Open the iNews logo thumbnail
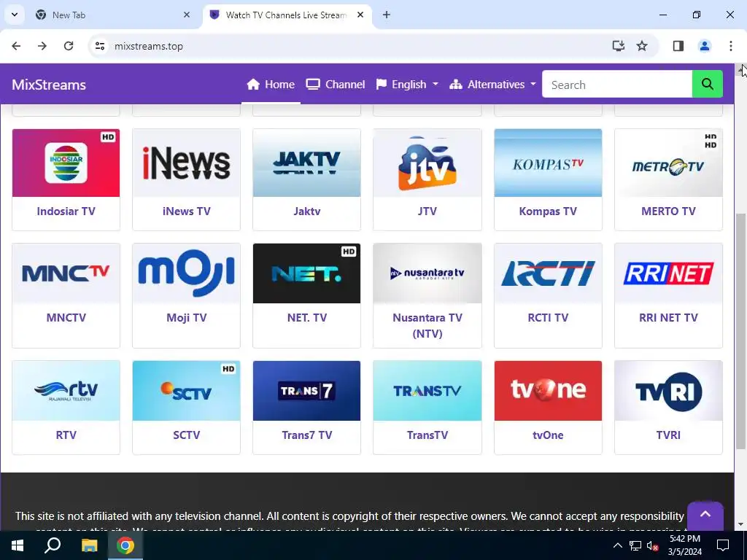Viewport: 747px width, 560px height. 186,163
